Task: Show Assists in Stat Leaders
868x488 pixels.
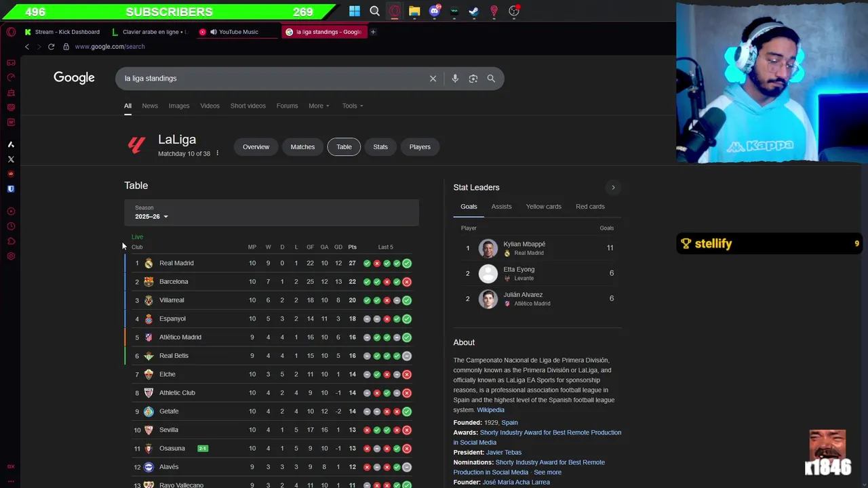Action: pyautogui.click(x=501, y=207)
